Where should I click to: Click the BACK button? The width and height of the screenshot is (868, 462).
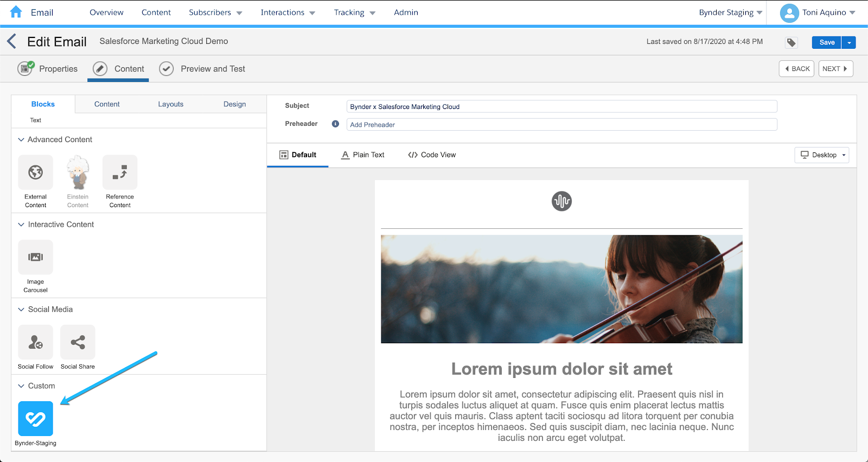pyautogui.click(x=796, y=69)
